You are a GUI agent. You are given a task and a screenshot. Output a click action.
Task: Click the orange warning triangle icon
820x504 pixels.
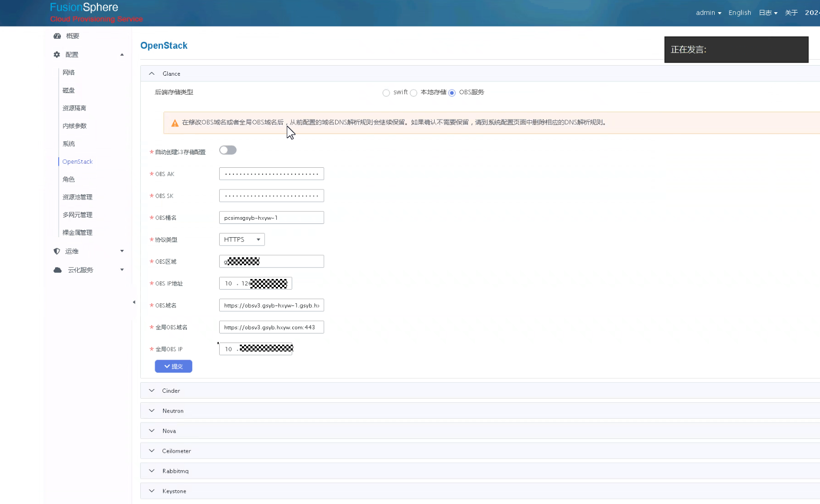pos(175,123)
